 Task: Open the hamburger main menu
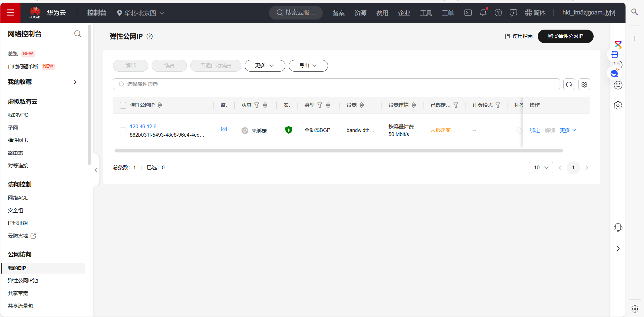10,13
